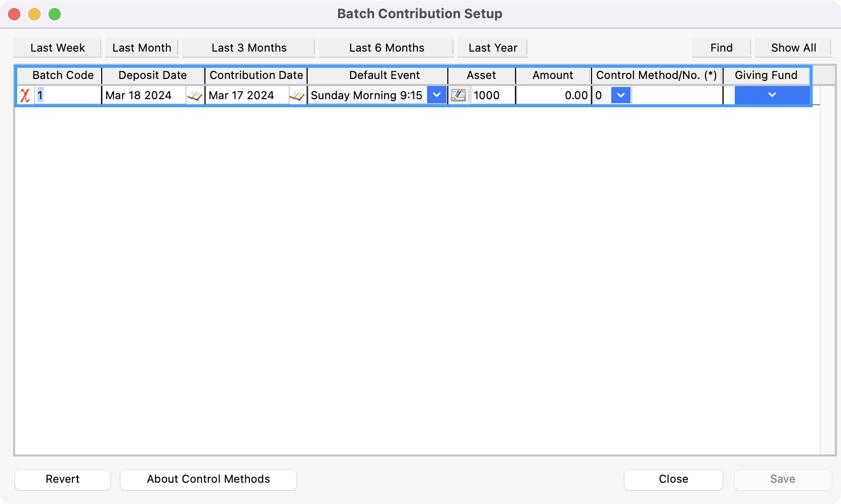Open the Giving Fund dropdown
Image resolution: width=841 pixels, height=504 pixels.
tap(772, 95)
